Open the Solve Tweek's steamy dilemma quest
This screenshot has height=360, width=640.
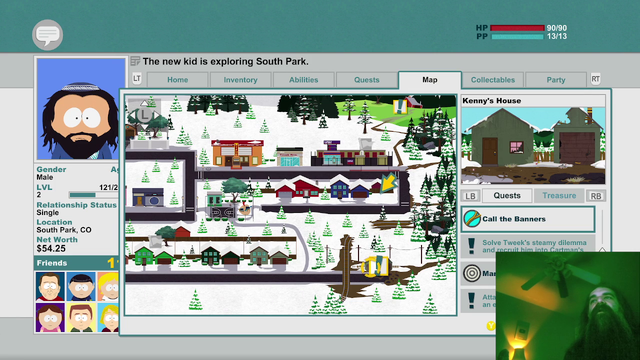click(528, 246)
